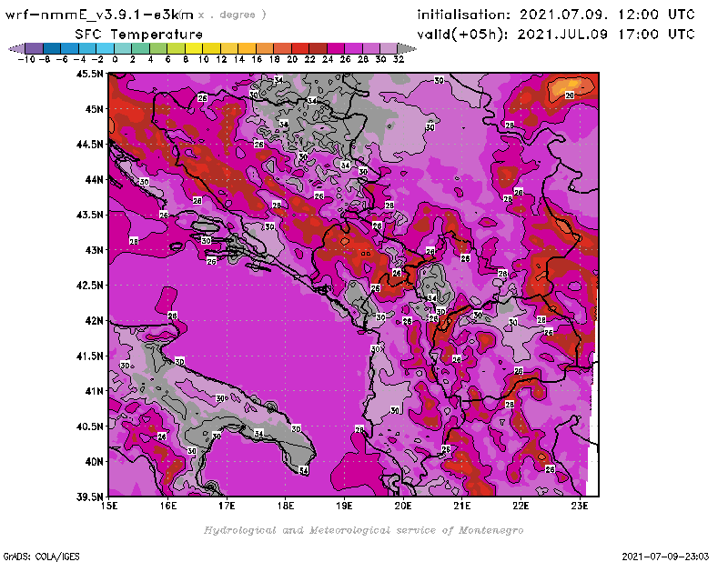Click the '22E' longitude axis label
The image size is (728, 562).
(521, 506)
